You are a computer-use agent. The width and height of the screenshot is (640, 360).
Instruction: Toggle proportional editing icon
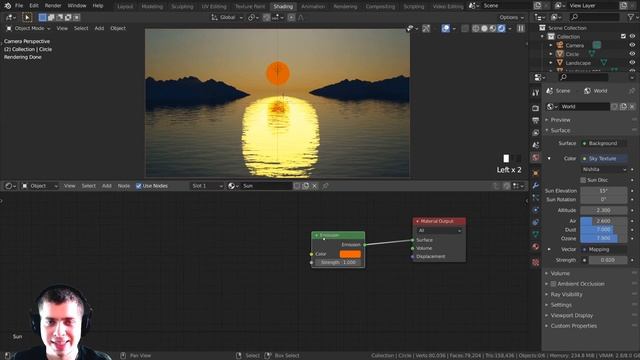point(291,18)
